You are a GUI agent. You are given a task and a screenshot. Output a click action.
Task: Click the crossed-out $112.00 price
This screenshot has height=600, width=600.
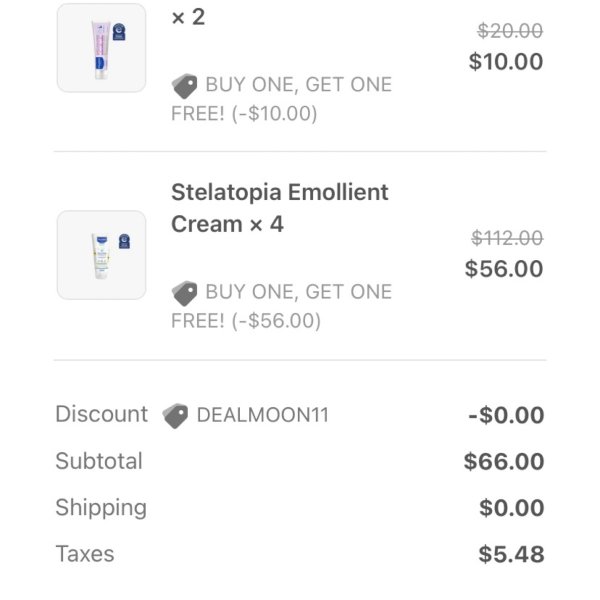tap(507, 238)
